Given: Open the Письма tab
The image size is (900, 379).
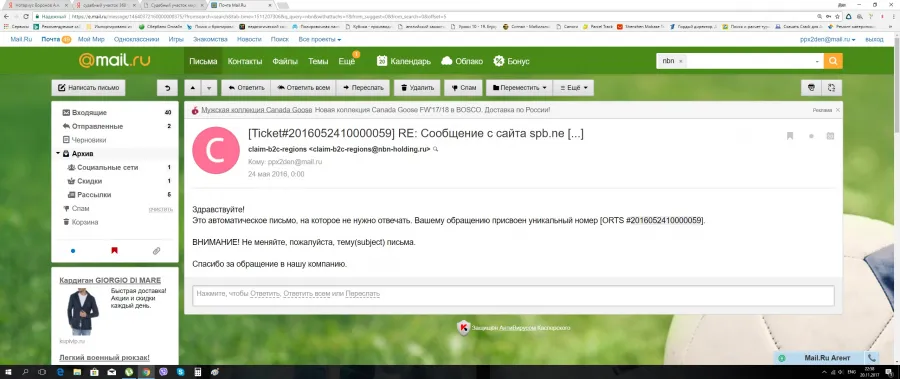Looking at the screenshot, I should point(203,61).
